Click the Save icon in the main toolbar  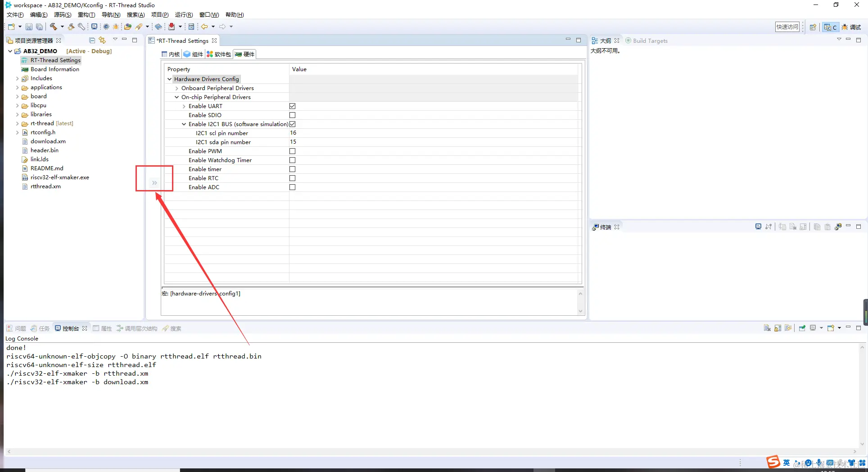coord(29,27)
